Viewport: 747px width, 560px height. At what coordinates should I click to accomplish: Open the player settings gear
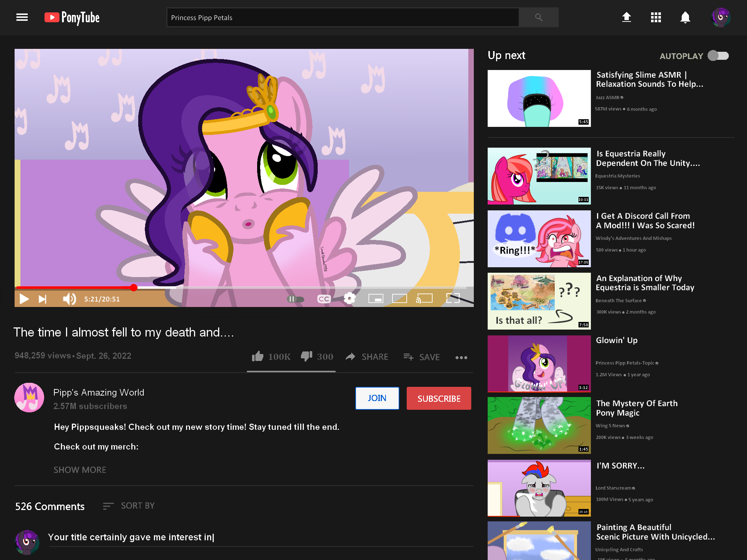(349, 299)
